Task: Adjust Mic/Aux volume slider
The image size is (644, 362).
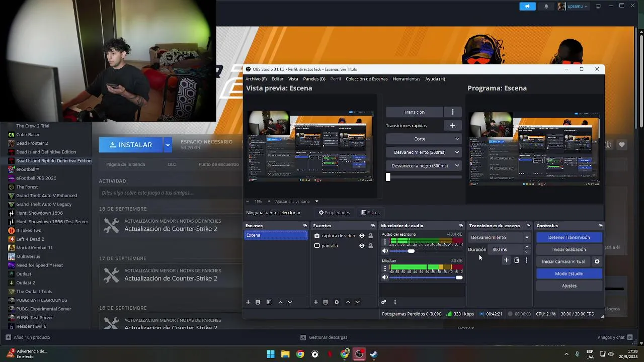Action: pyautogui.click(x=426, y=278)
